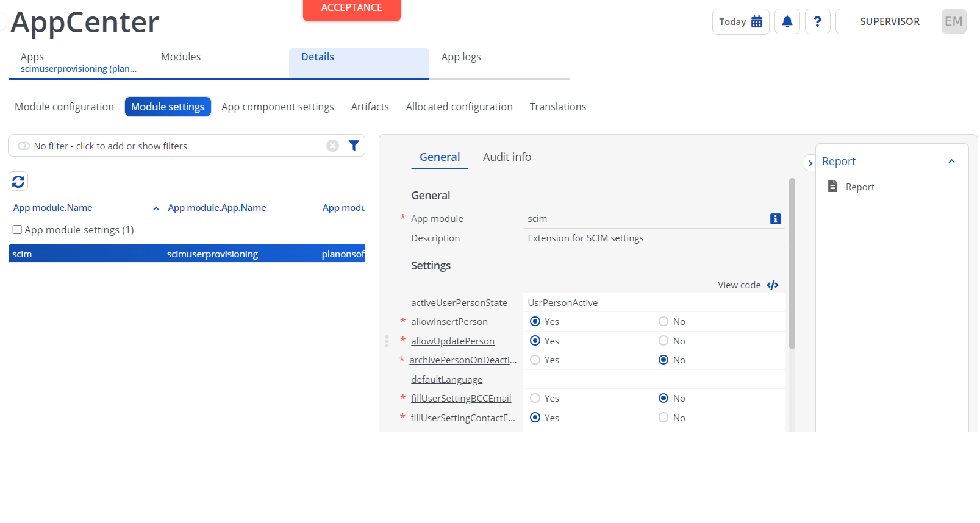Open the allowInsertPerson setting link

[449, 322]
